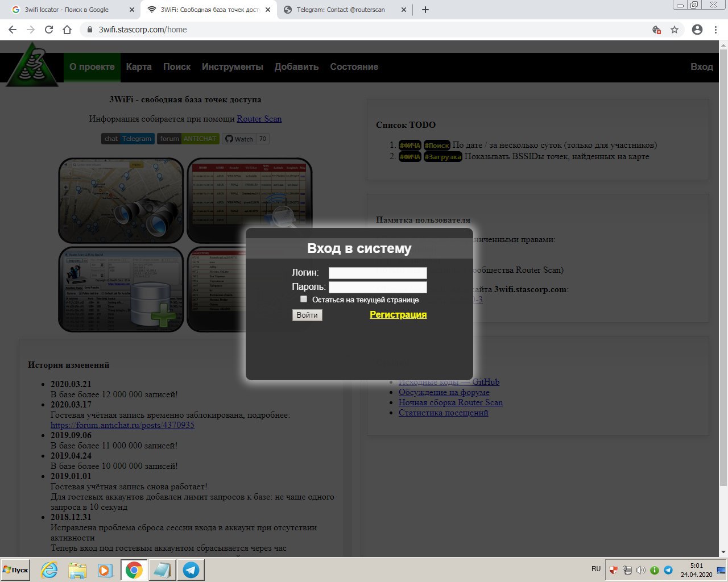Screen dimensions: 728x582
Task: Click the #Поиск tag
Action: click(437, 145)
